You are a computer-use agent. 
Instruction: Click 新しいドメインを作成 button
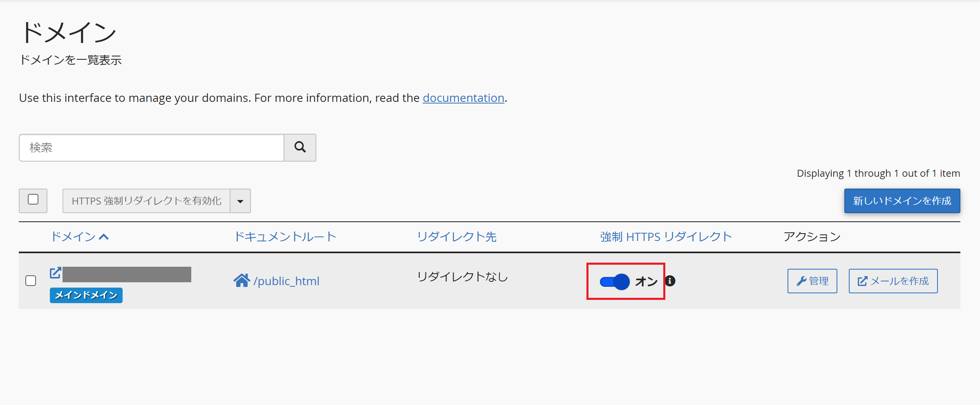(902, 201)
